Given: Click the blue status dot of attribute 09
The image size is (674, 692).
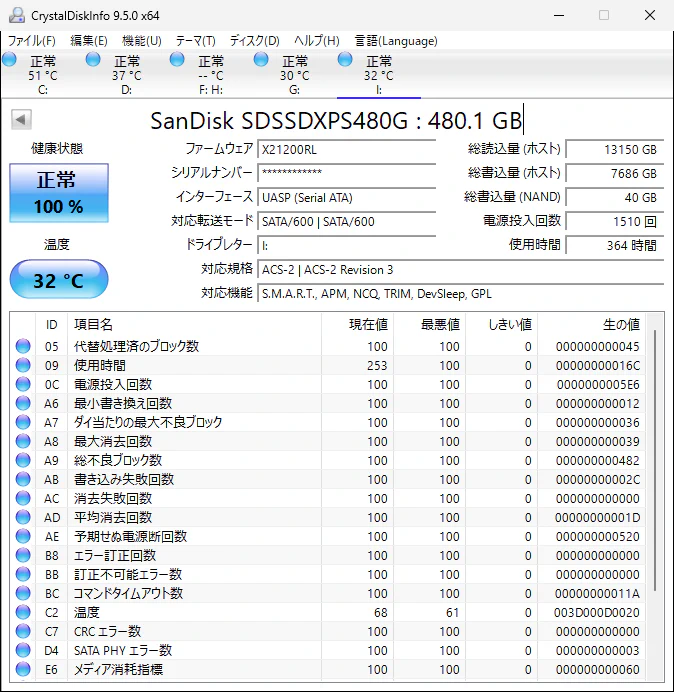Looking at the screenshot, I should [x=23, y=365].
